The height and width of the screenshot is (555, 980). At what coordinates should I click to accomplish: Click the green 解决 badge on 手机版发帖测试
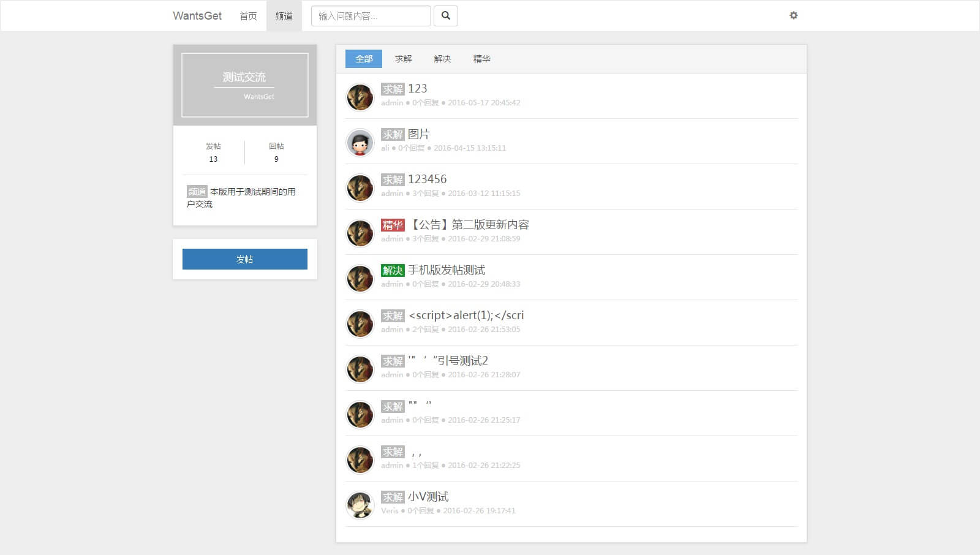393,270
